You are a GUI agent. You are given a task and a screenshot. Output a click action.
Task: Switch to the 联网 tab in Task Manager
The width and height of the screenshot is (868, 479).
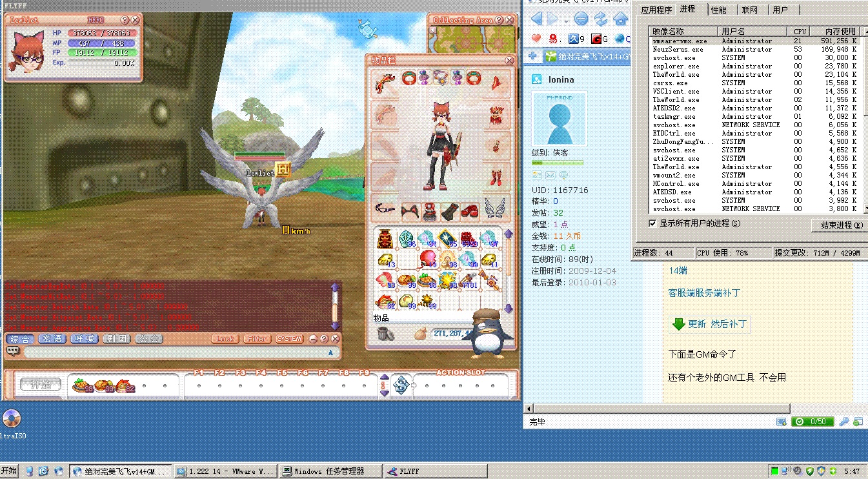pos(750,10)
